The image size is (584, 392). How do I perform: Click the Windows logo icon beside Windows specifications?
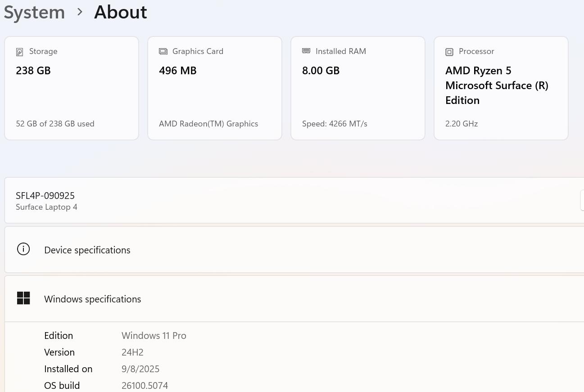[23, 298]
